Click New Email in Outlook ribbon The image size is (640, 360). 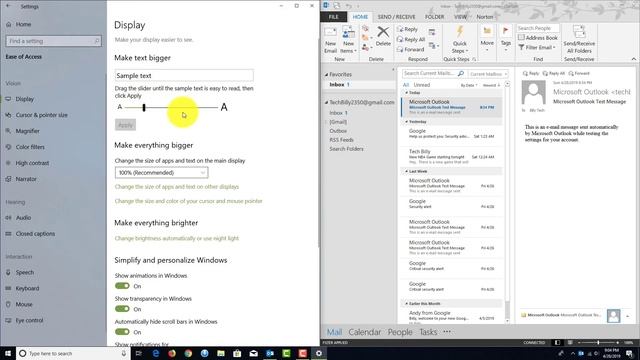click(x=330, y=40)
